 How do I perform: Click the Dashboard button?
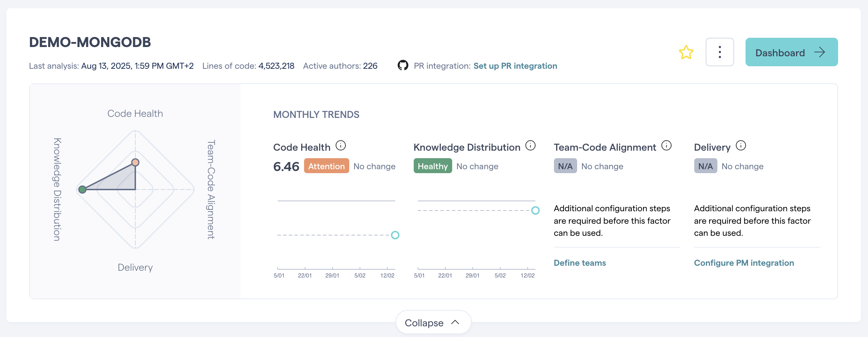coord(791,52)
